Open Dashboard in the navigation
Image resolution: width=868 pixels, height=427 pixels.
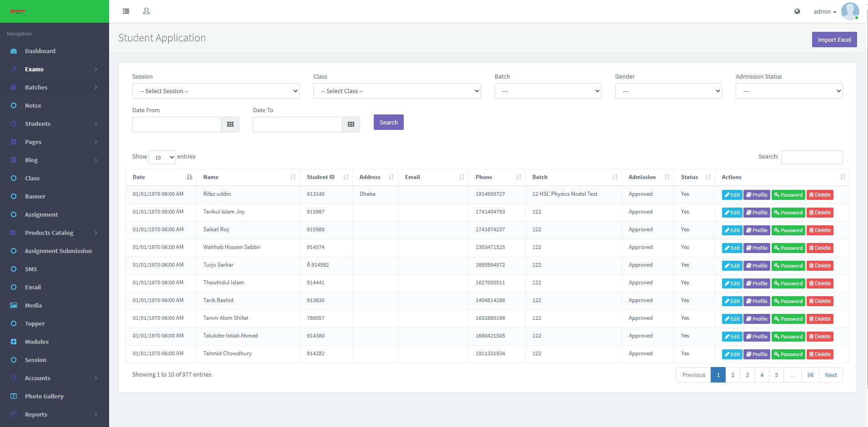[40, 51]
